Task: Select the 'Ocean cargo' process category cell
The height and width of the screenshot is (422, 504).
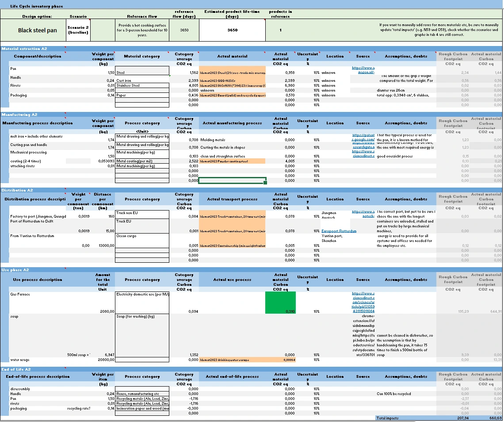Action: tap(142, 241)
